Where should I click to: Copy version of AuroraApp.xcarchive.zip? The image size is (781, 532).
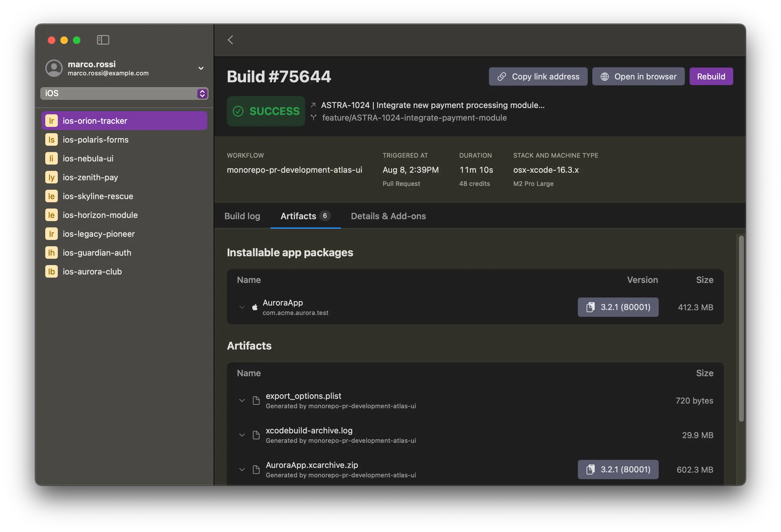pyautogui.click(x=618, y=470)
